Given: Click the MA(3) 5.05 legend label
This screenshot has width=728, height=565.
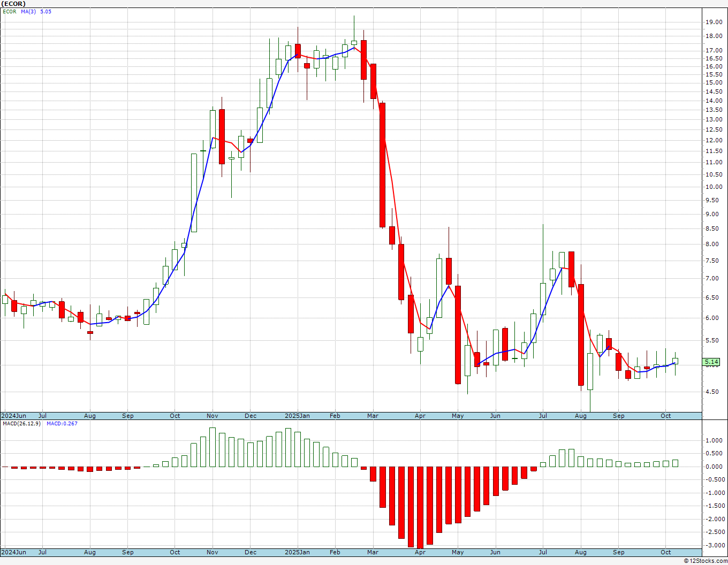Looking at the screenshot, I should pyautogui.click(x=36, y=11).
